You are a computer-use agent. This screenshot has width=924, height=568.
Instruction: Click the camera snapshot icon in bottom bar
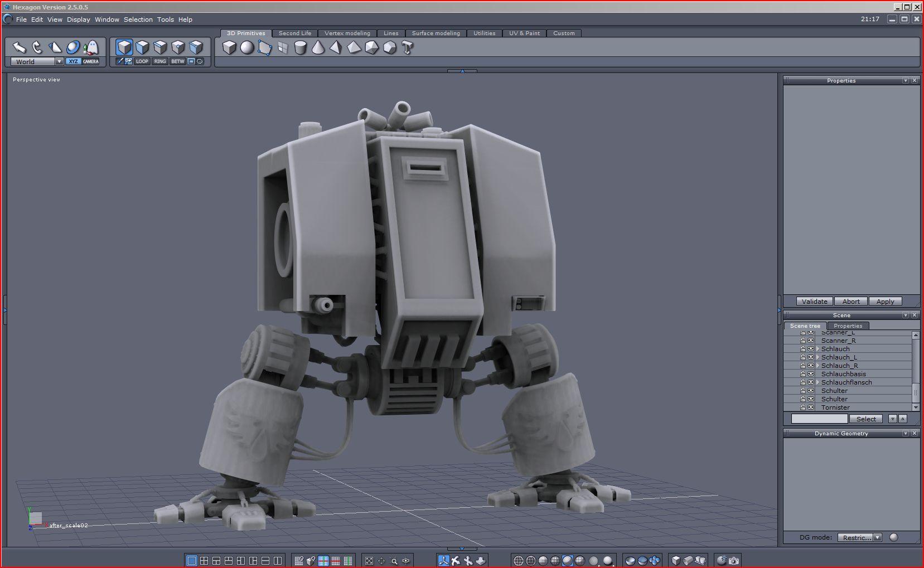click(x=734, y=561)
